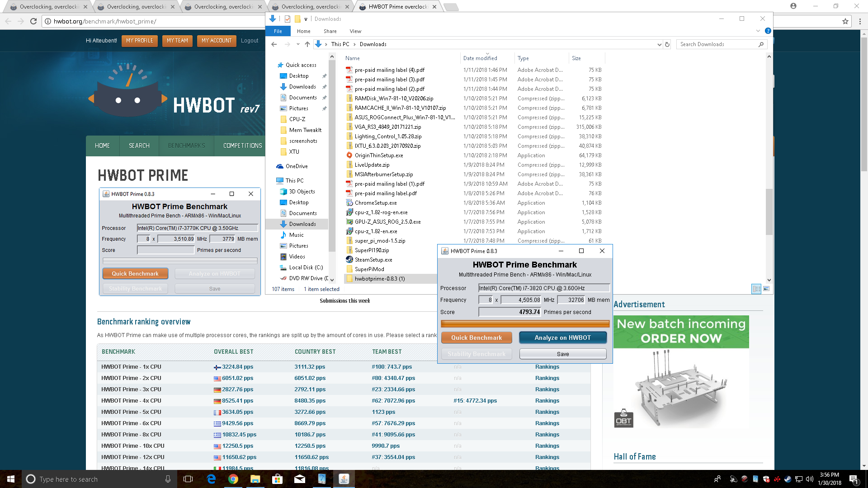
Task: Open the Home ribbon tab
Action: (x=304, y=31)
